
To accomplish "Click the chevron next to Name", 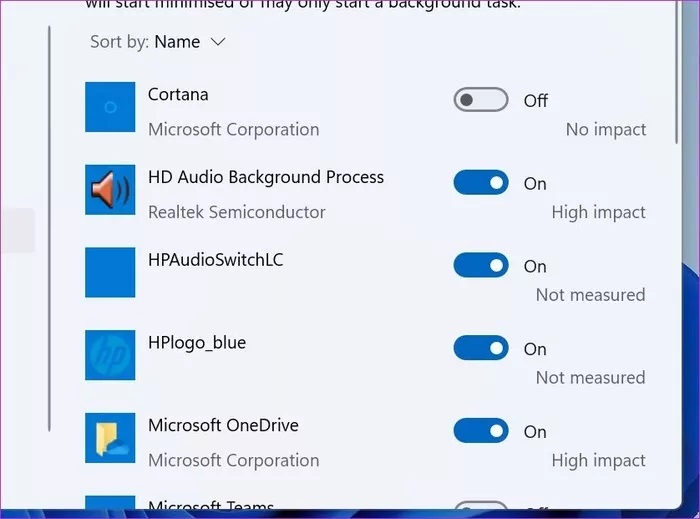I will coord(218,42).
